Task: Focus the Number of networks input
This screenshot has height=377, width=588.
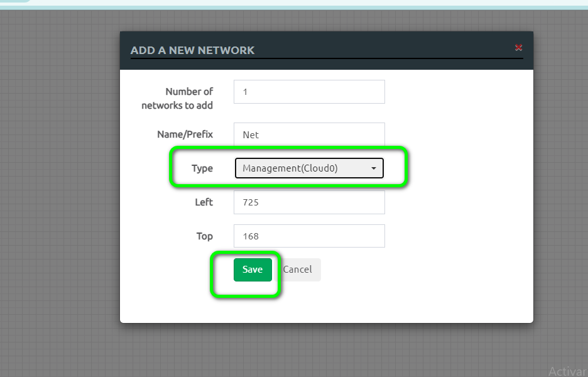Action: [x=308, y=92]
